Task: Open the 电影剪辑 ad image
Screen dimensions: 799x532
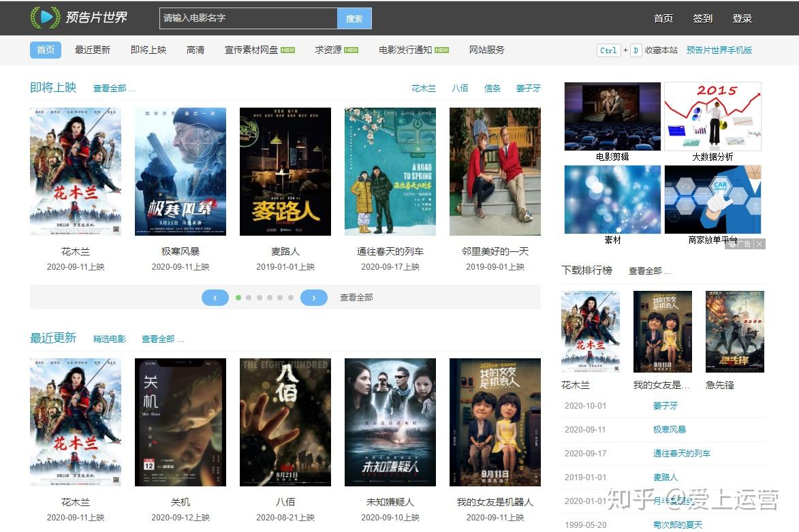Action: 612,116
